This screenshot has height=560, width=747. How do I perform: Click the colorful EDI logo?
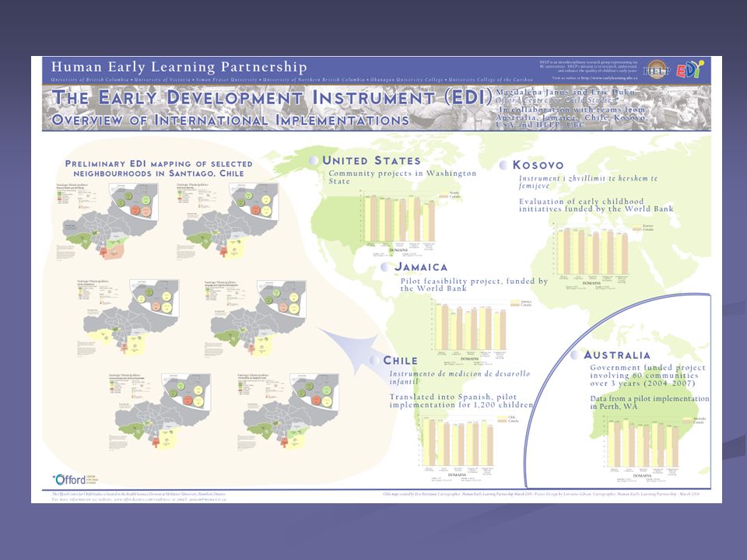pyautogui.click(x=689, y=69)
